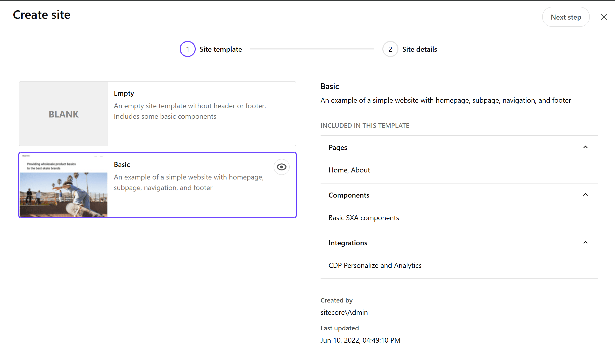
Task: Select the skateboarder thumbnail of Basic template
Action: coord(64,186)
